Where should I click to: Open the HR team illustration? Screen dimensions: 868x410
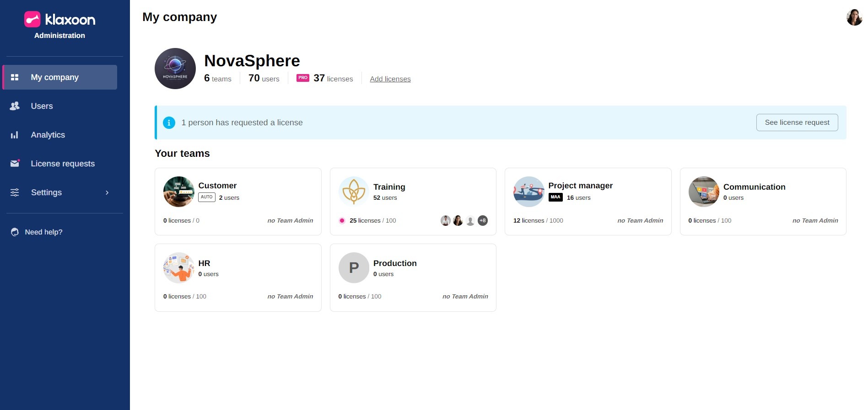click(x=179, y=268)
